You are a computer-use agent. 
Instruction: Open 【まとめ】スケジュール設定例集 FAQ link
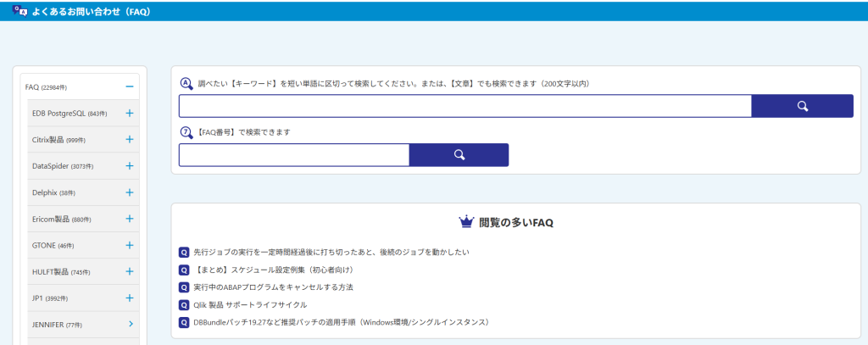tap(273, 270)
